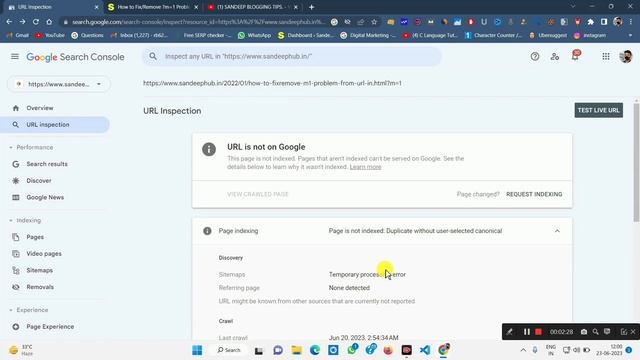The width and height of the screenshot is (640, 360).
Task: Open the YouTube bookmark
Action: point(50,36)
